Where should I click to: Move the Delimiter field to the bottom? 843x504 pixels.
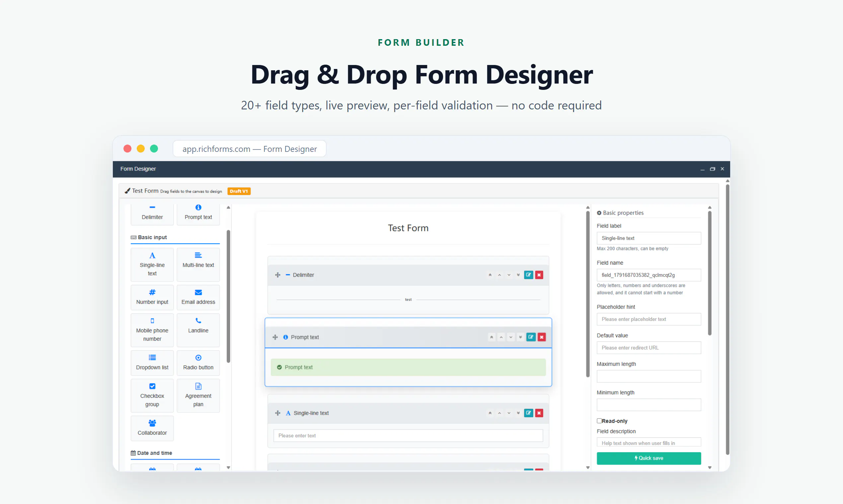point(518,275)
